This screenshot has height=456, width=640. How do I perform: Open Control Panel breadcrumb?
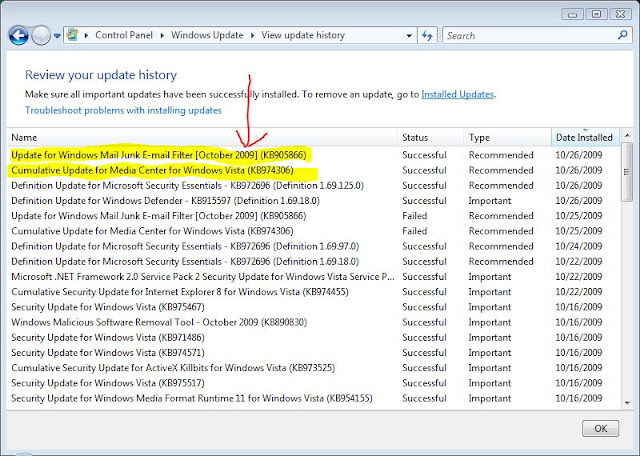click(x=124, y=35)
